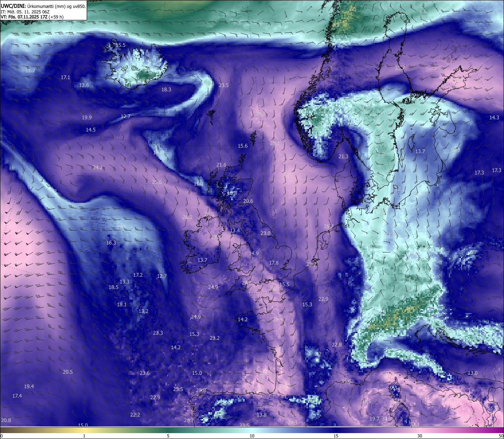Image resolution: width=504 pixels, height=439 pixels.
Task: Click the 13.4 value label
Action: point(235,231)
